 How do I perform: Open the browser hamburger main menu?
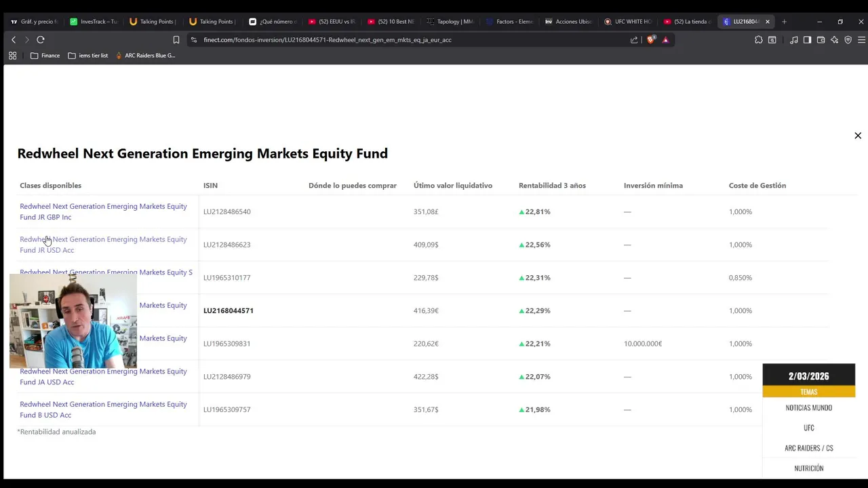861,40
